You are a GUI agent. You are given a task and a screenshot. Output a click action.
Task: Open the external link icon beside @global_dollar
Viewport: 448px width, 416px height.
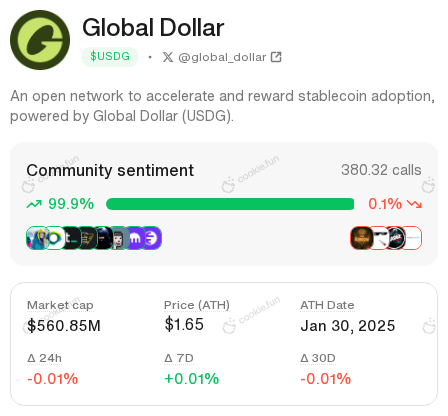click(276, 57)
